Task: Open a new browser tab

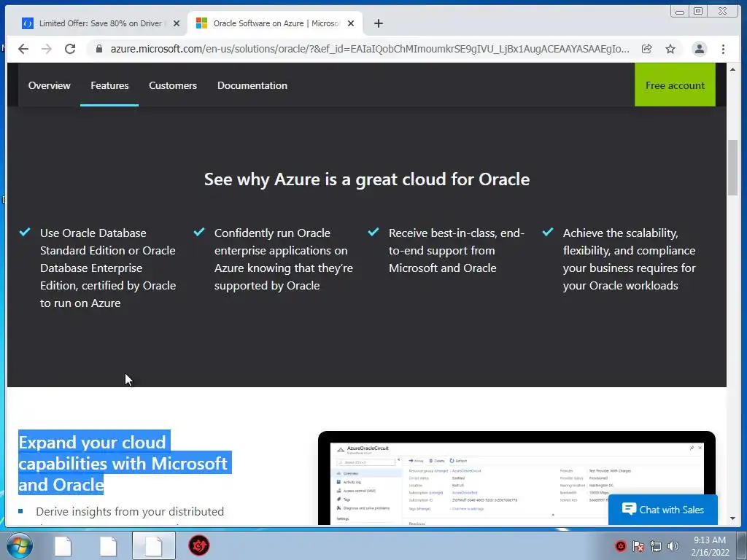Action: click(379, 23)
